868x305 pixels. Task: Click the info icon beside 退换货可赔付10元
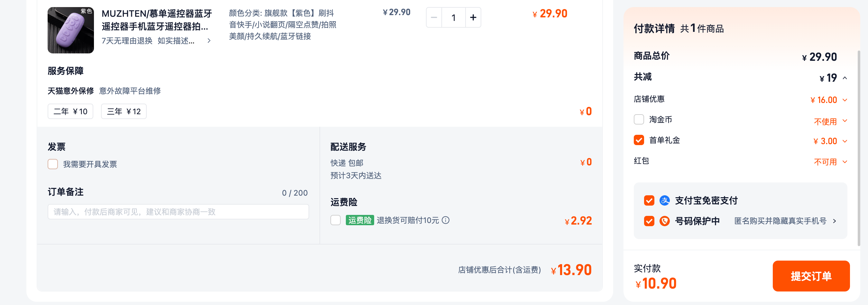pos(446,220)
